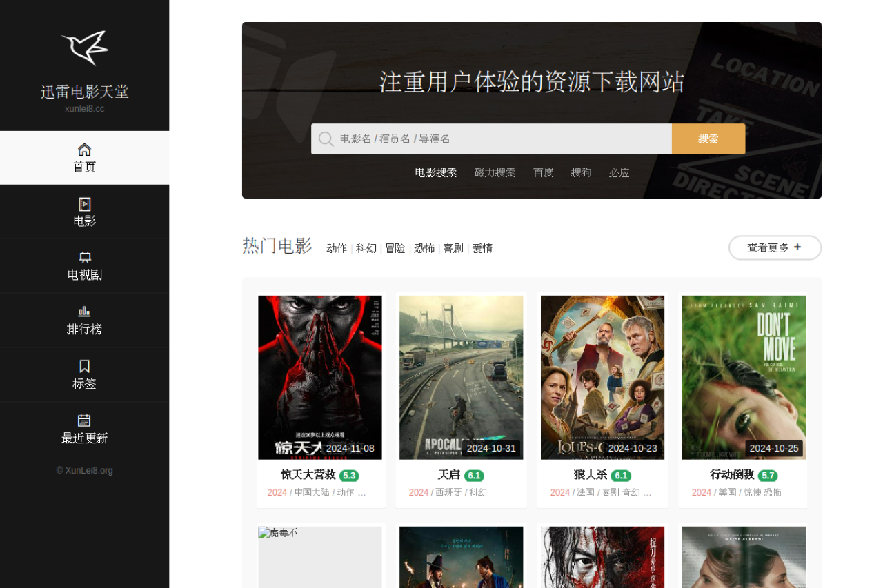Click the 行动倒数 title link
Image resolution: width=883 pixels, height=588 pixels.
click(x=732, y=475)
